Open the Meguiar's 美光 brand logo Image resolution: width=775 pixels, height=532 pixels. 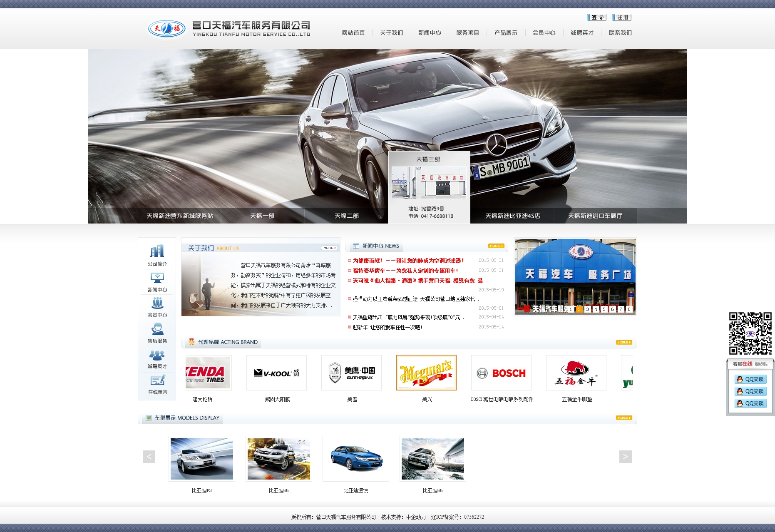click(426, 373)
